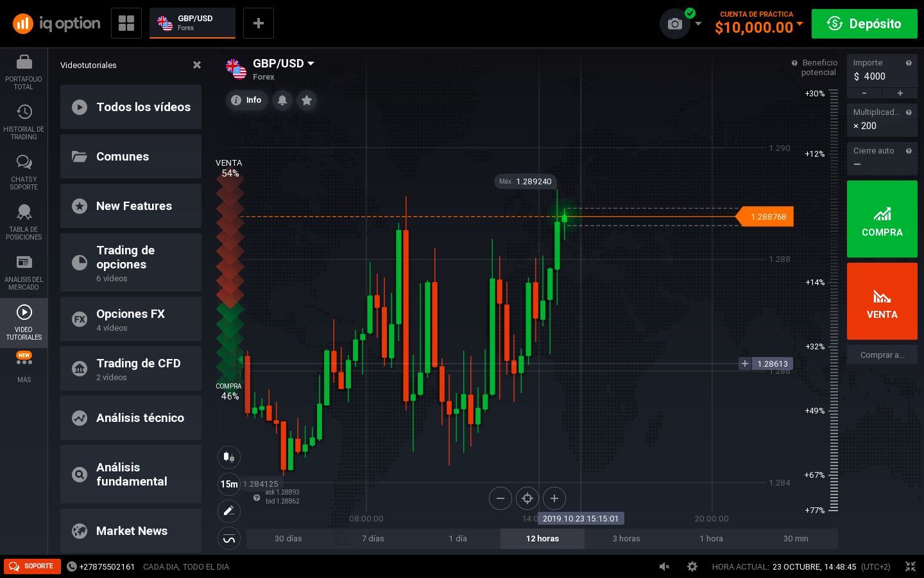Recenter chart with crosshair button
924x578 pixels.
[x=527, y=498]
